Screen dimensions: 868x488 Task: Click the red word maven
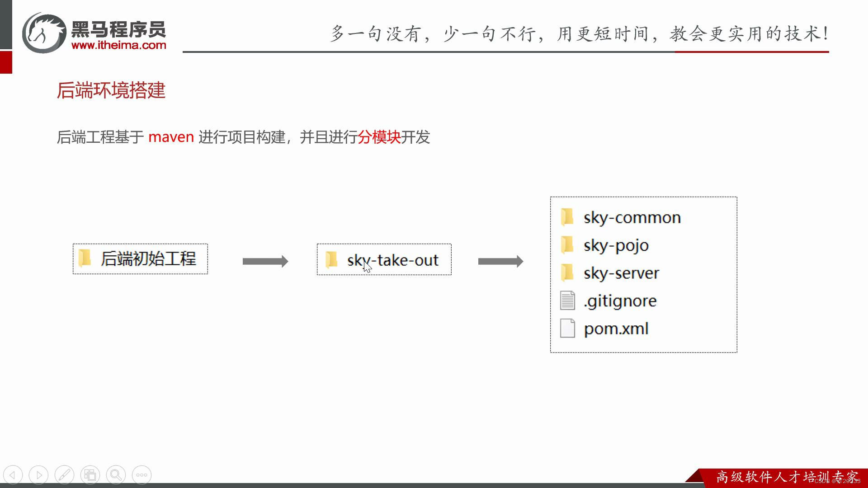[x=171, y=137]
